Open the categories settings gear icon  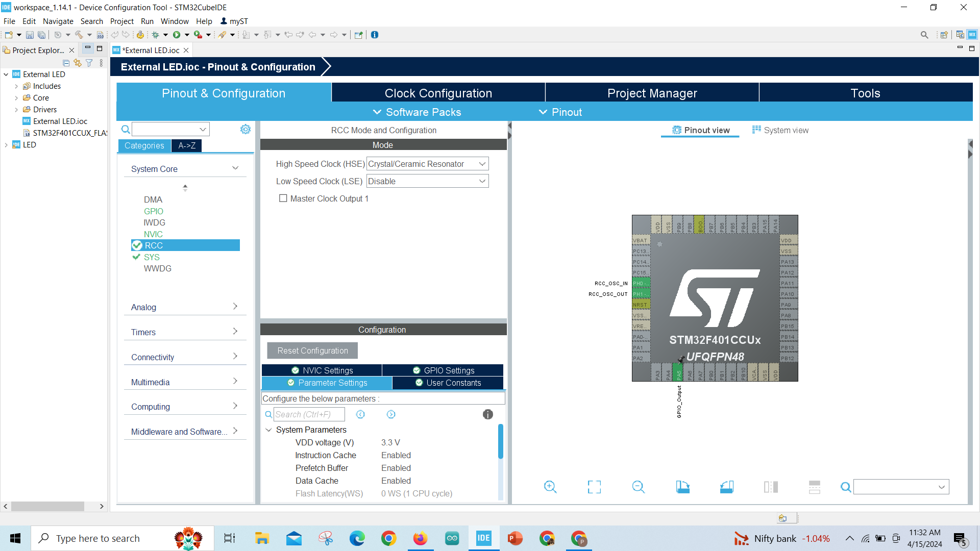click(x=246, y=129)
